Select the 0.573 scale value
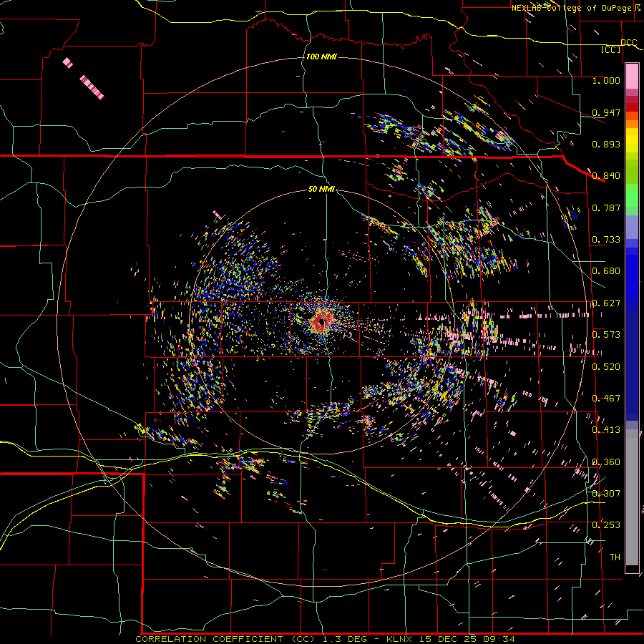The image size is (644, 644). tap(606, 334)
